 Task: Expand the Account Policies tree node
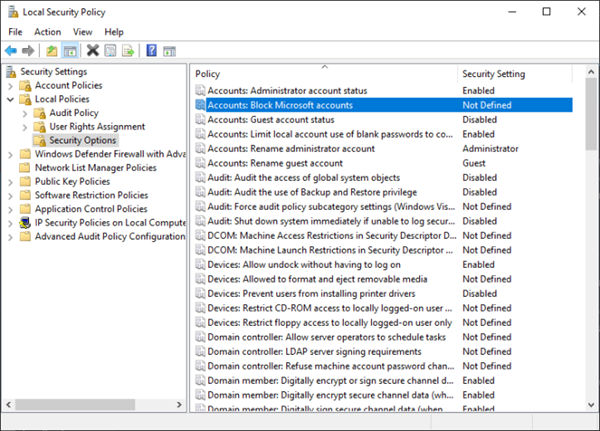pos(11,86)
